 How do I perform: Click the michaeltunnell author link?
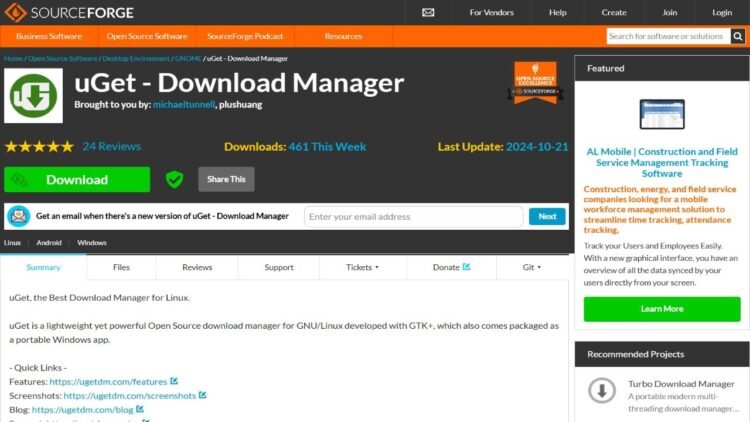coord(184,105)
